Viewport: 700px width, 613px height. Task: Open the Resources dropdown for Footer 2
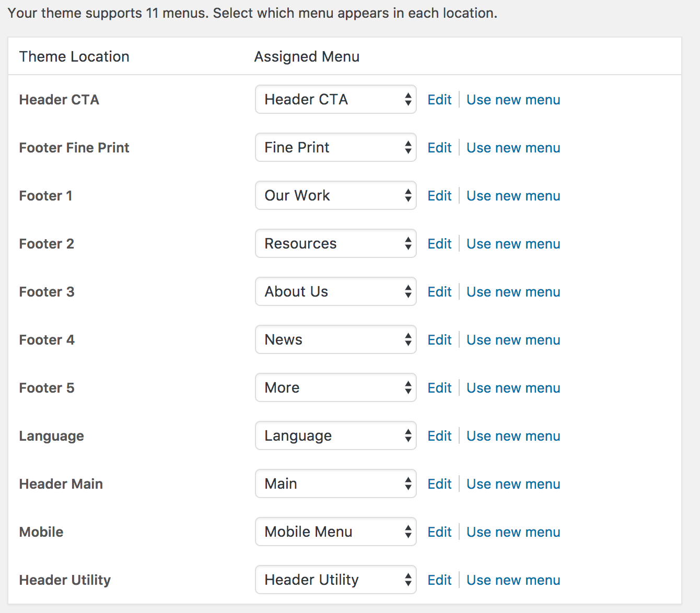336,243
